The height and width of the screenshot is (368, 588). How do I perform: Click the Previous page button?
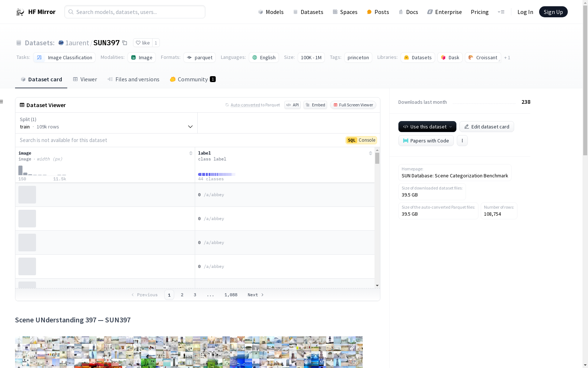[x=144, y=295]
